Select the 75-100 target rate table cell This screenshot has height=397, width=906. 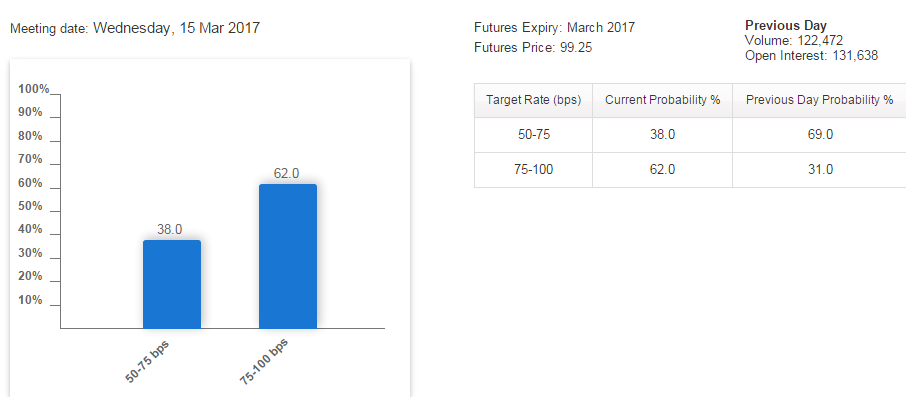[533, 169]
